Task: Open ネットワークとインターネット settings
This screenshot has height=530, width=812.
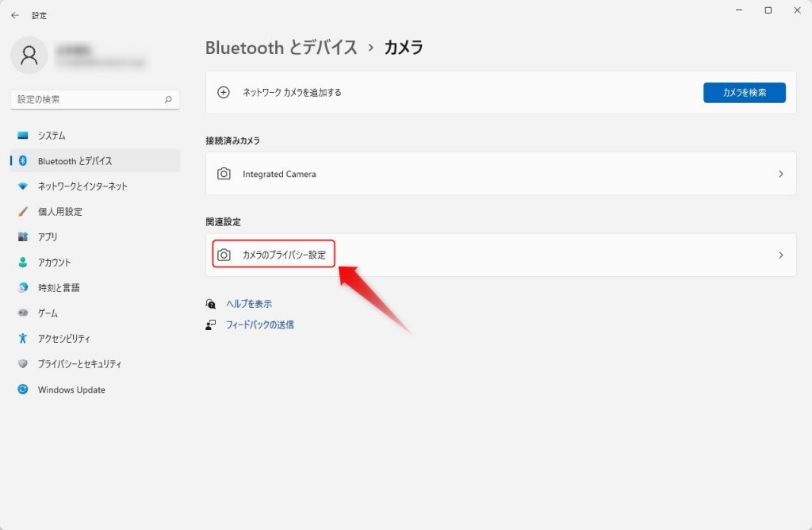Action: [x=95, y=186]
